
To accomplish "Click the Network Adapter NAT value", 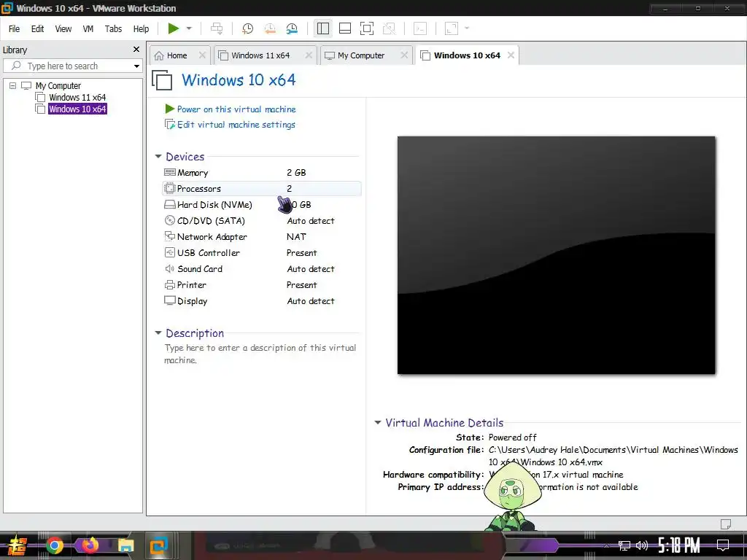I will pos(296,237).
